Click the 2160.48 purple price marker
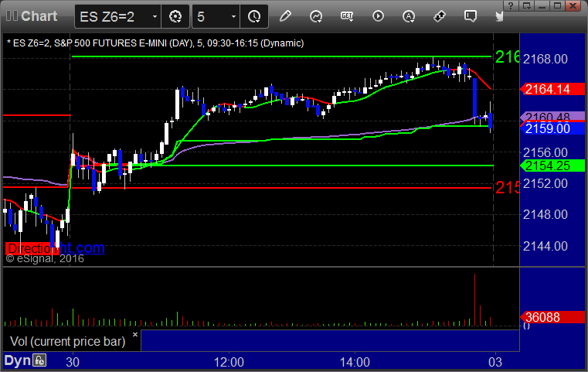The image size is (588, 372). tap(552, 117)
